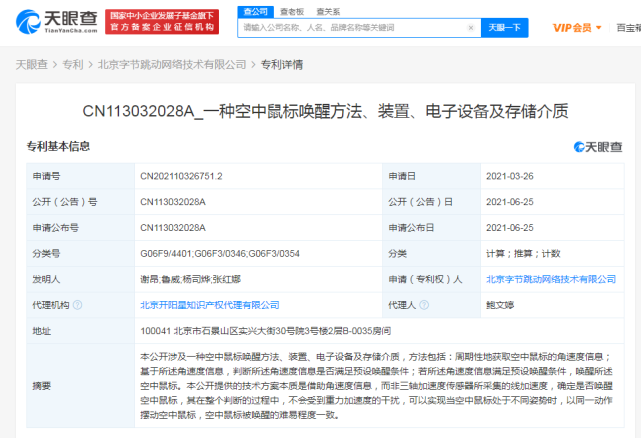Select classification G06F9/4401;G06F3/0346;G06F3/0354

coord(220,254)
